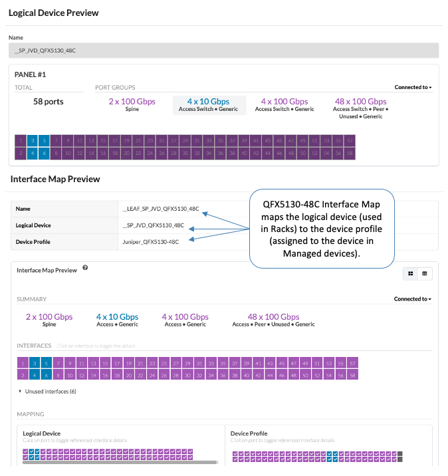Select port 3 in Panel #1
This screenshot has width=448, height=476.
33,140
